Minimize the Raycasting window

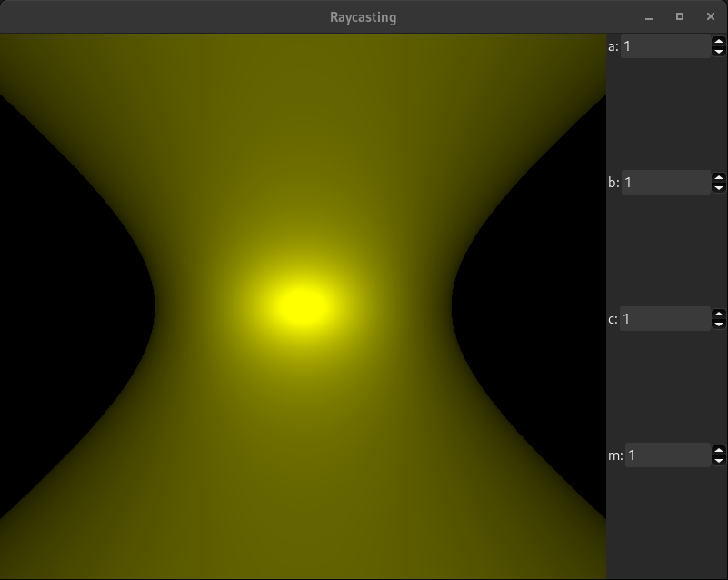[649, 17]
